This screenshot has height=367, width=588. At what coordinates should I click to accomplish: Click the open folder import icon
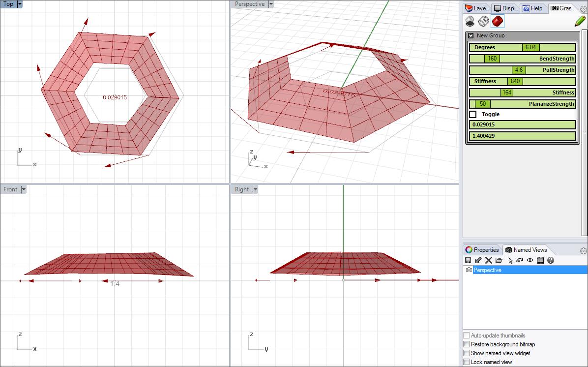(499, 260)
